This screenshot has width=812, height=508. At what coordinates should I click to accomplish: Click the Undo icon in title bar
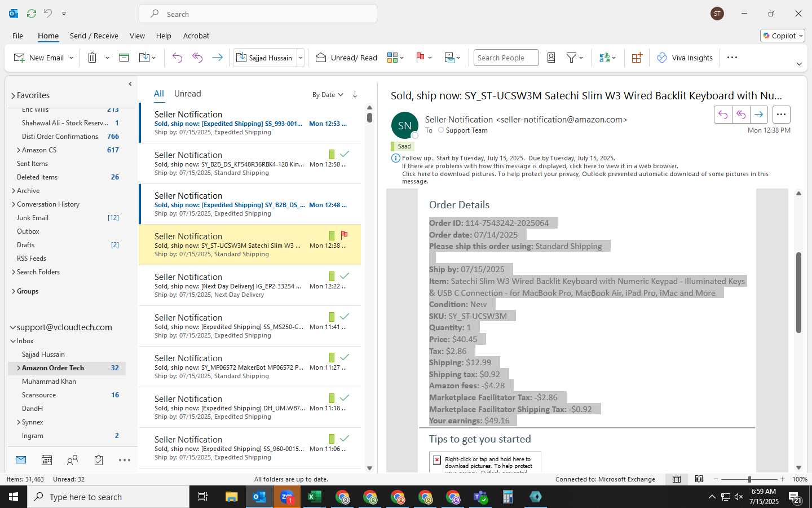(x=48, y=13)
